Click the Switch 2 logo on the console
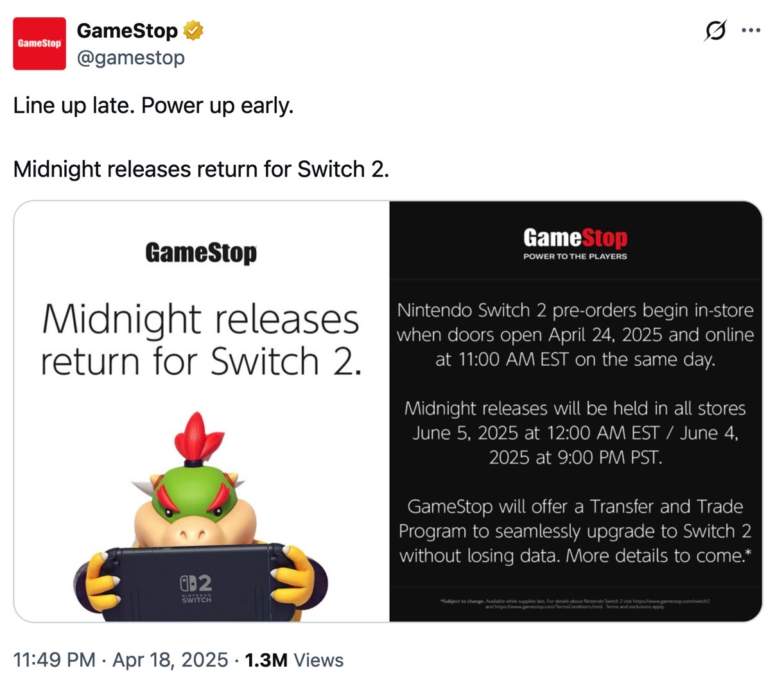Image resolution: width=784 pixels, height=684 pixels. tap(196, 589)
